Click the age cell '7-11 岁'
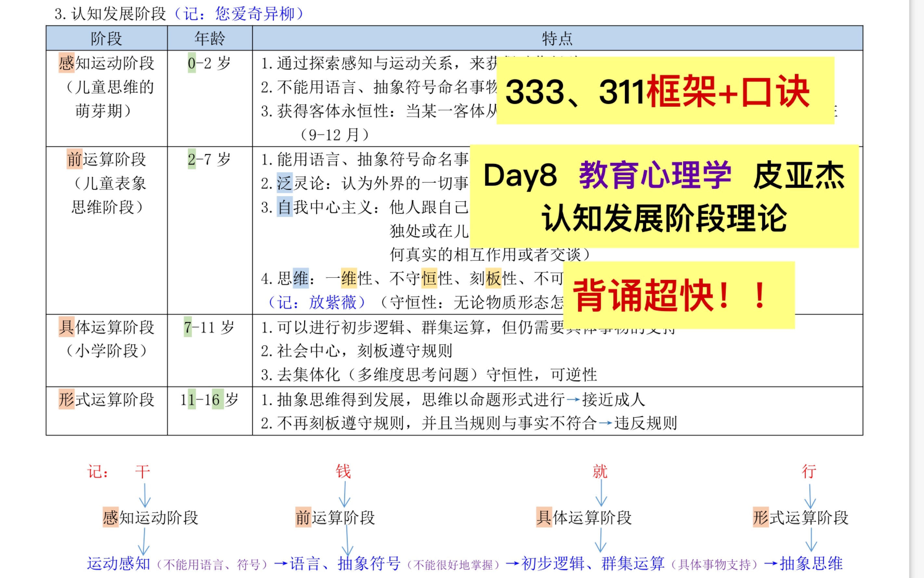Image resolution: width=924 pixels, height=578 pixels. click(209, 327)
